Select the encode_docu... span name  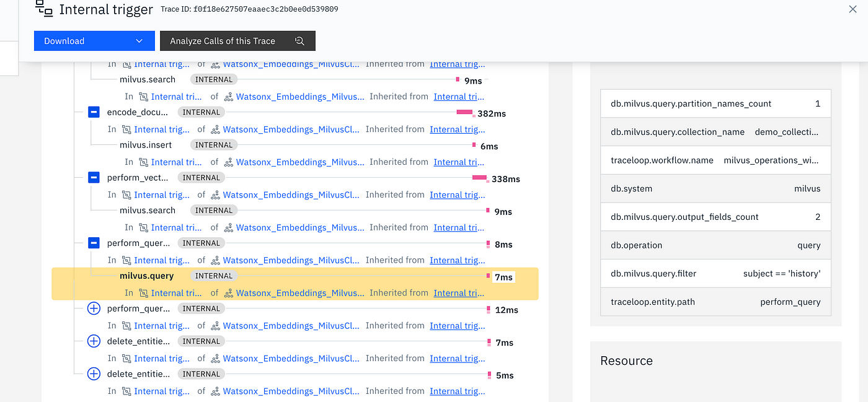[138, 112]
